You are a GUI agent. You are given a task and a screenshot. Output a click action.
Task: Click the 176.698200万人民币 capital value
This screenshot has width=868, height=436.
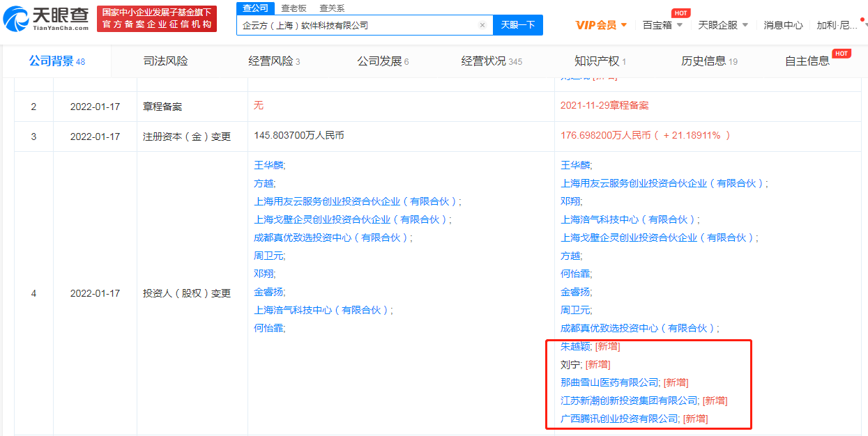(604, 135)
